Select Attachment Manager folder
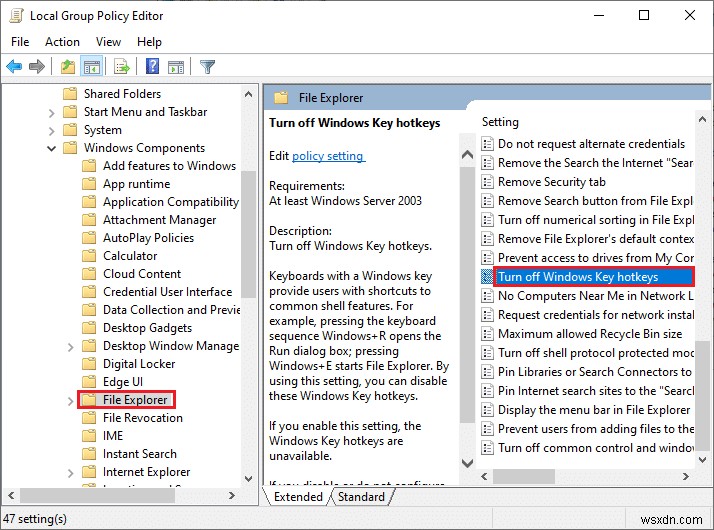The image size is (714, 530). pyautogui.click(x=159, y=220)
